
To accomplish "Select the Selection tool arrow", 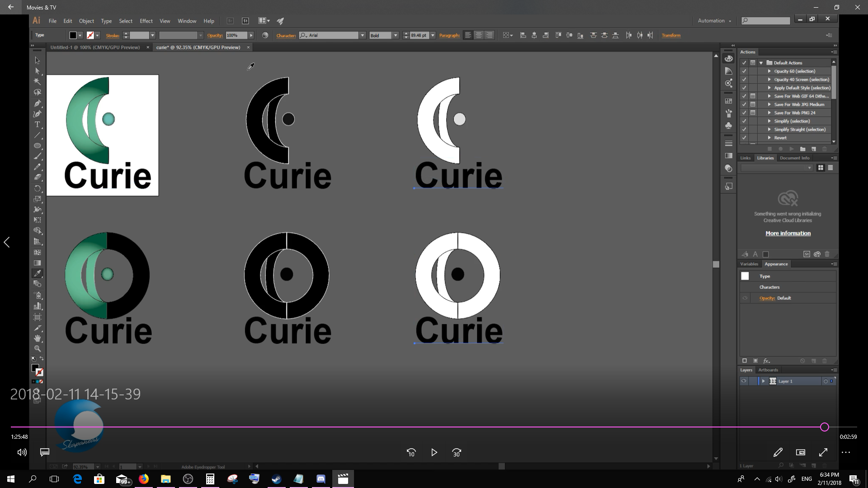I will pyautogui.click(x=38, y=60).
